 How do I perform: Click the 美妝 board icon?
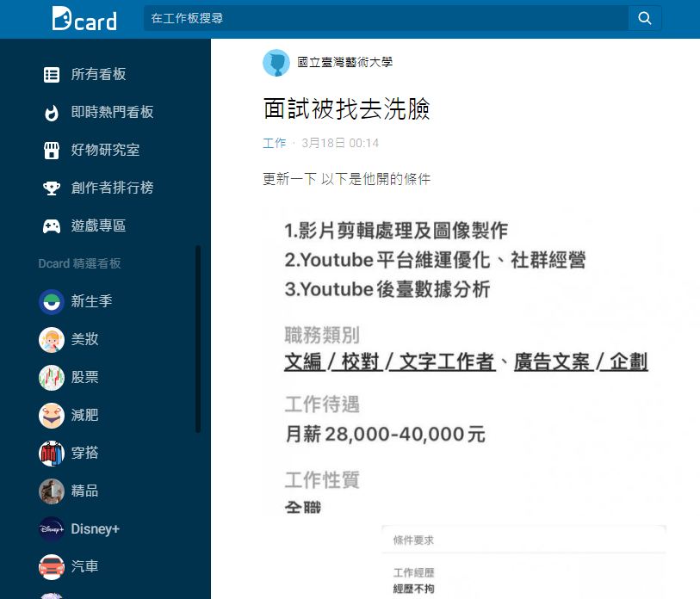(x=52, y=340)
